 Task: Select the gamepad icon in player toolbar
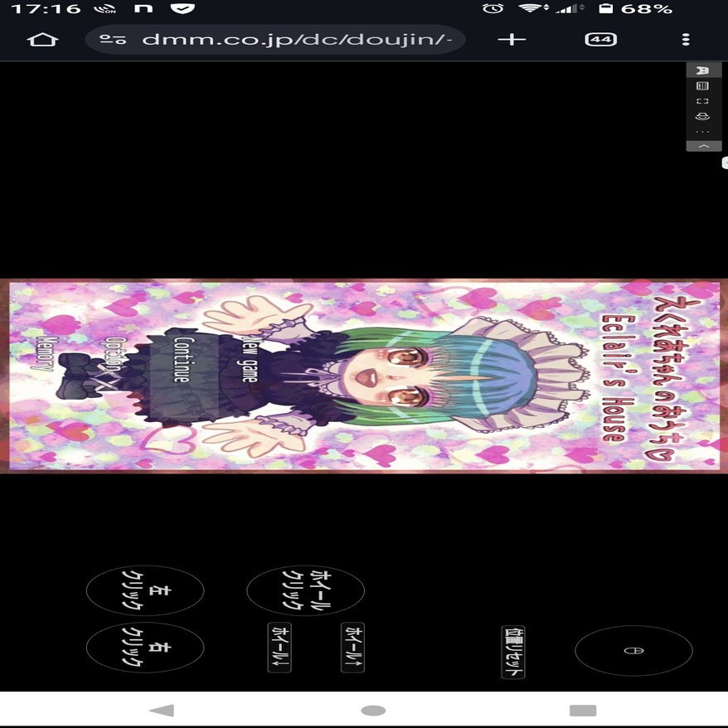(x=703, y=70)
